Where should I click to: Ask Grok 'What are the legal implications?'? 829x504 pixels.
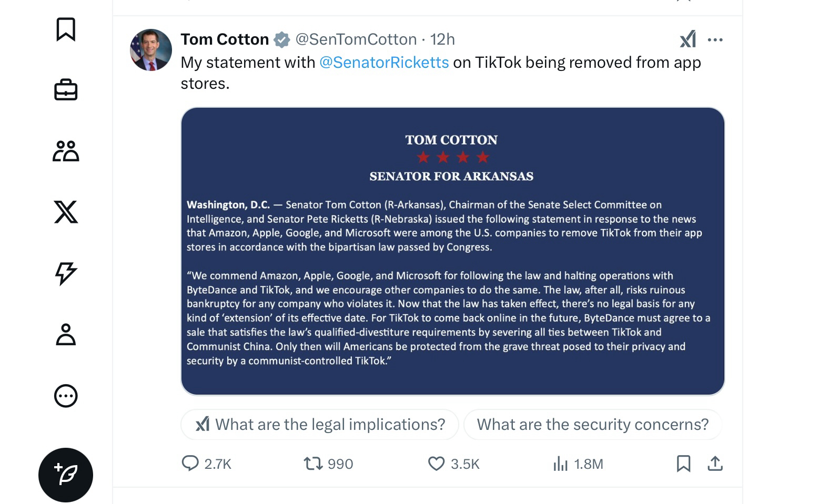point(320,425)
